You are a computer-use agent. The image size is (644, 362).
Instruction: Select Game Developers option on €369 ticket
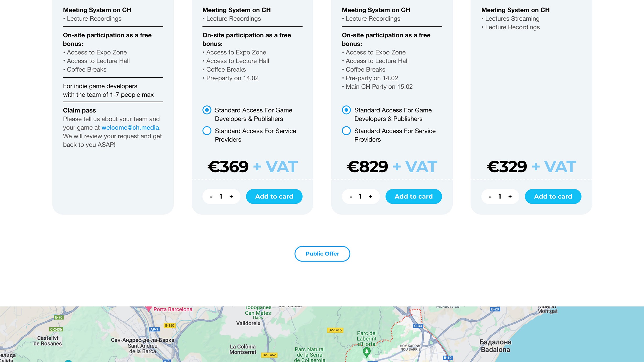[207, 110]
